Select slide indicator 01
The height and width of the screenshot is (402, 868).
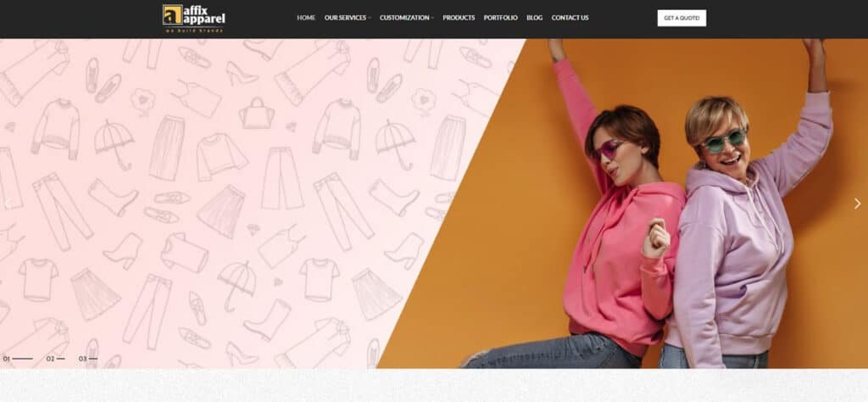point(18,359)
